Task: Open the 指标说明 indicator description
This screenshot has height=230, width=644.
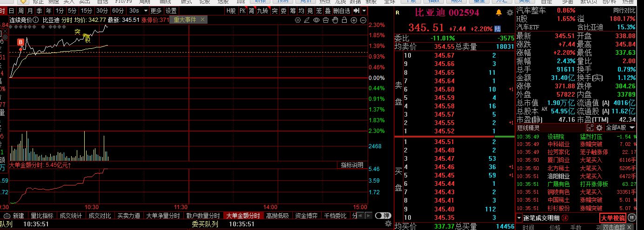Action: pyautogui.click(x=352, y=165)
